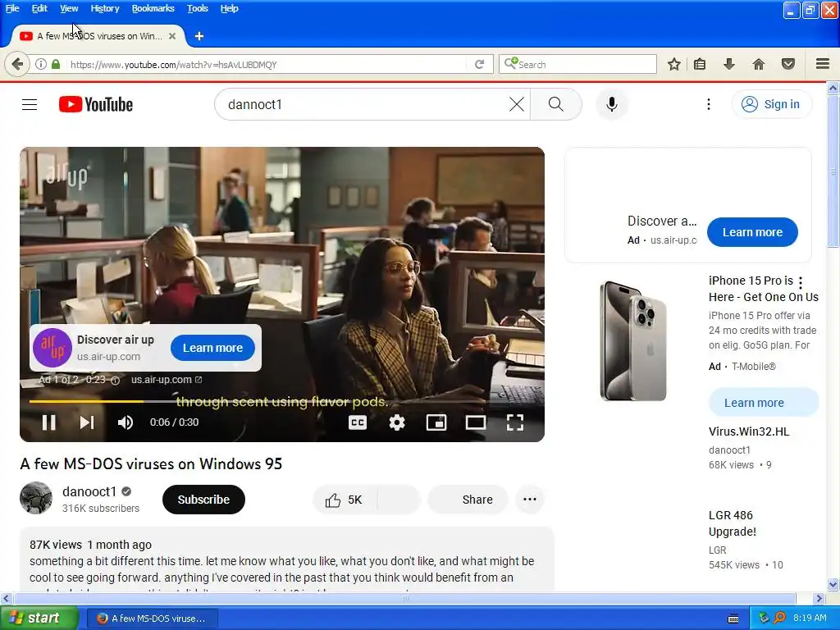This screenshot has height=630, width=840.
Task: Open the Edit menu
Action: (x=39, y=8)
